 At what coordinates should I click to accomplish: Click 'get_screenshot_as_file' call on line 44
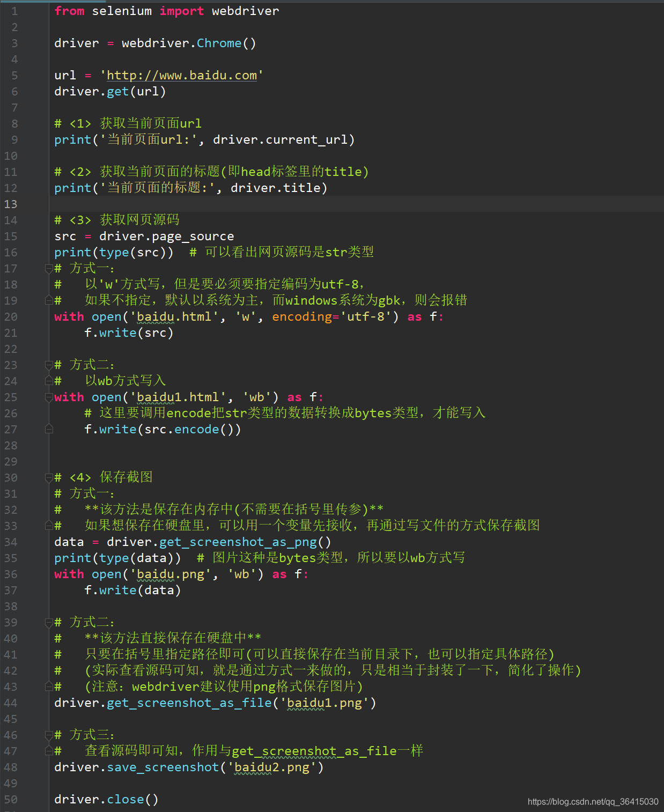(189, 703)
